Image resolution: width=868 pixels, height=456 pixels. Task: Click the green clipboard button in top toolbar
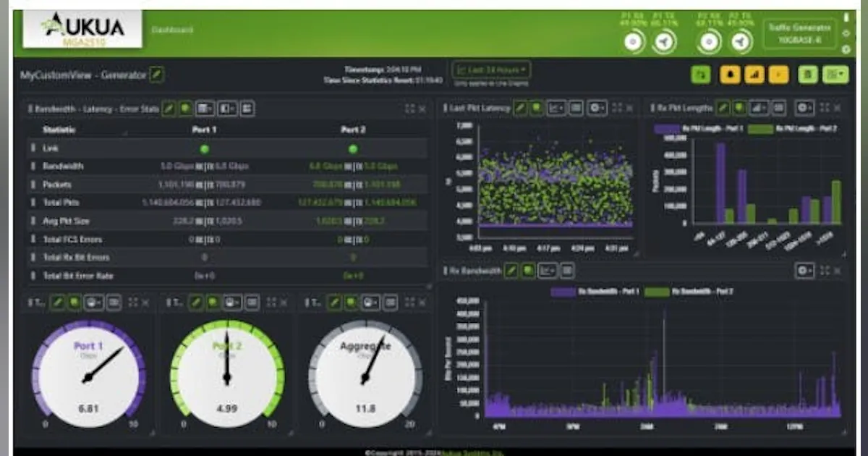click(808, 75)
